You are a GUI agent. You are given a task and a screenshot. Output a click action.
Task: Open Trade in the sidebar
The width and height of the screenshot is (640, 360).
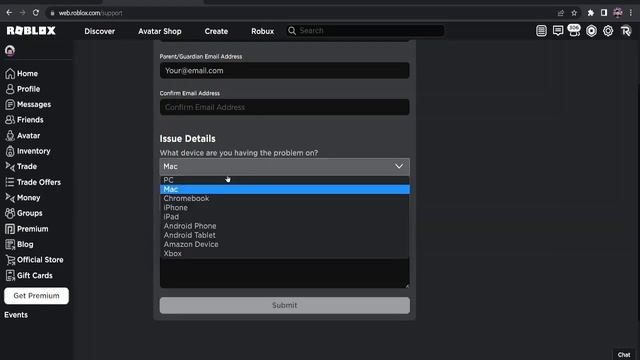pyautogui.click(x=21, y=167)
